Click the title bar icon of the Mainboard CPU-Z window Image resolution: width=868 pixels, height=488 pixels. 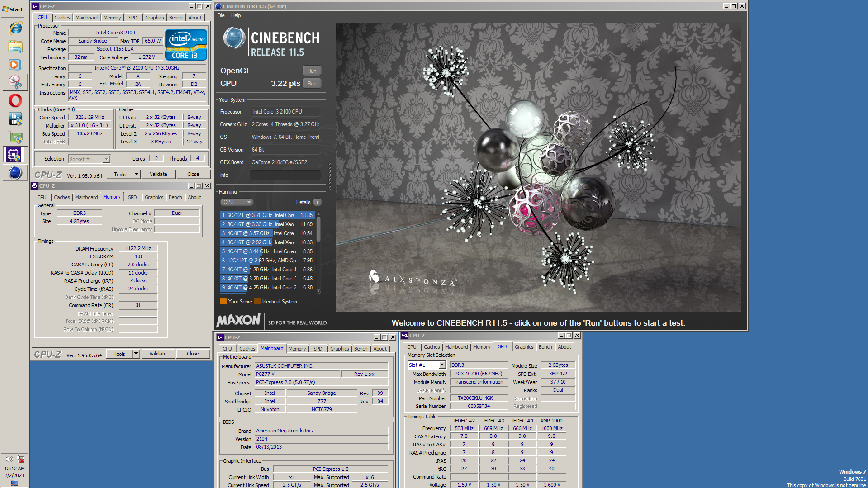click(x=220, y=337)
